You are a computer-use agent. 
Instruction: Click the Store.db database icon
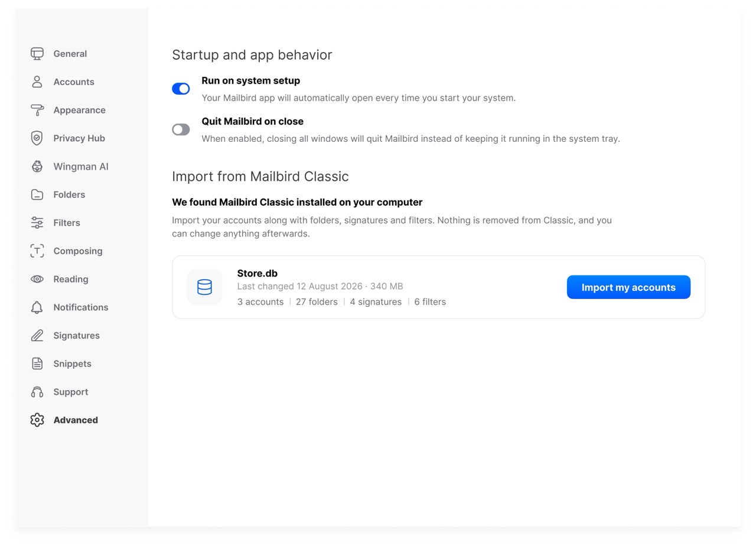pos(204,287)
